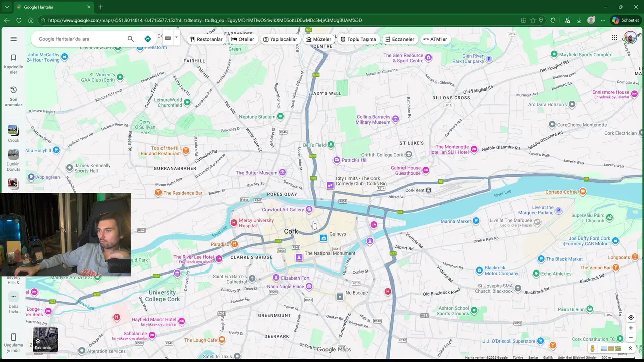This screenshot has width=644, height=362.
Task: Click the Cork city label
Action: coord(291,231)
